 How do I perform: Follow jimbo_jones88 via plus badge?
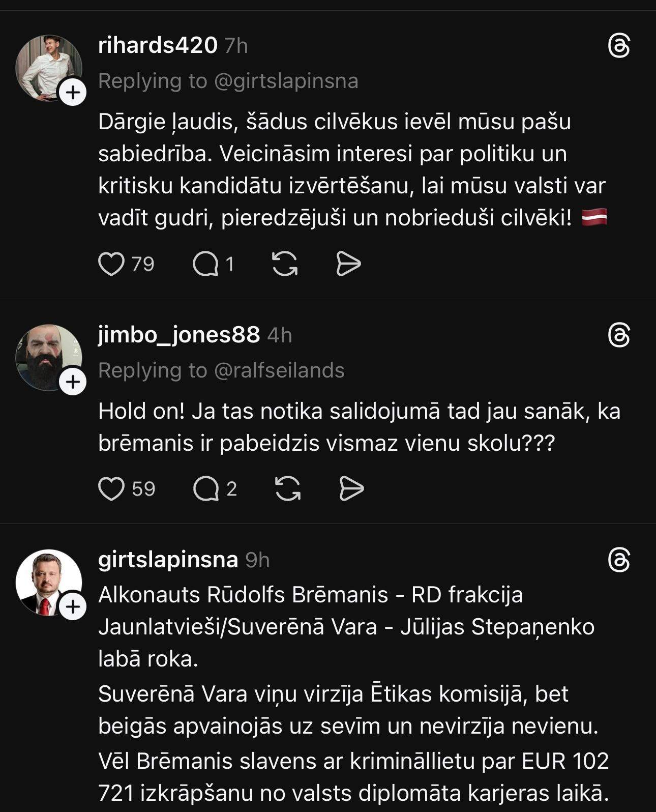tap(73, 382)
